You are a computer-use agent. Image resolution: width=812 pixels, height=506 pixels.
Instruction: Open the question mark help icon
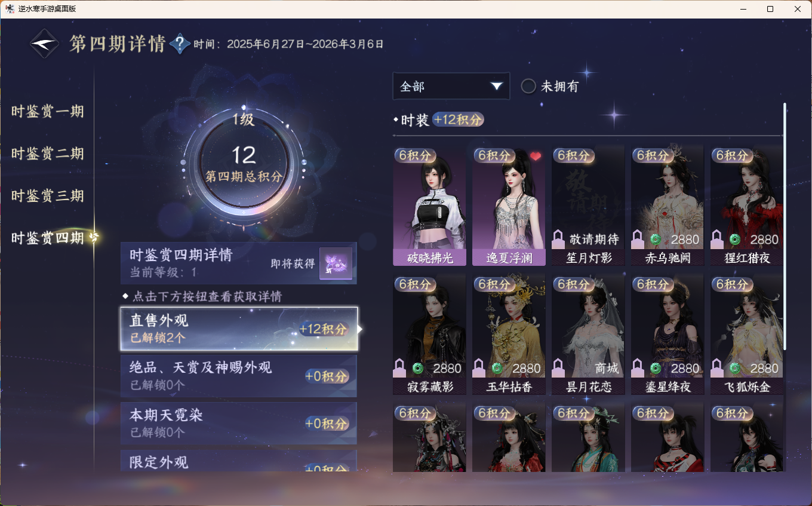180,44
